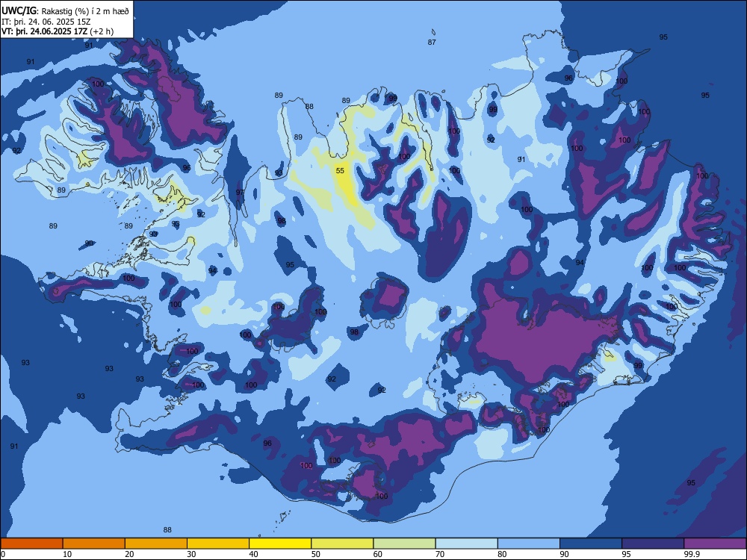Select the purple above-99.9 legend swatch
Image resolution: width=747 pixels, height=560 pixels.
[715, 544]
